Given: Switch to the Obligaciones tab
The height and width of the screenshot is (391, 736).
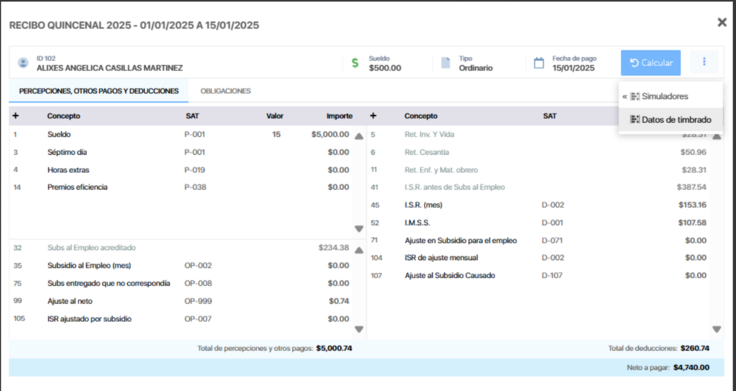Looking at the screenshot, I should [x=226, y=91].
